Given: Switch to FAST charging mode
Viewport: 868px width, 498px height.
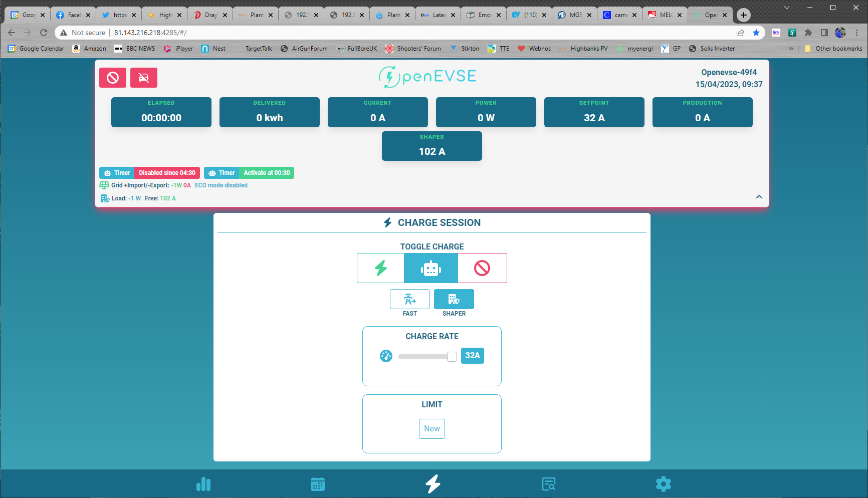Looking at the screenshot, I should click(410, 299).
